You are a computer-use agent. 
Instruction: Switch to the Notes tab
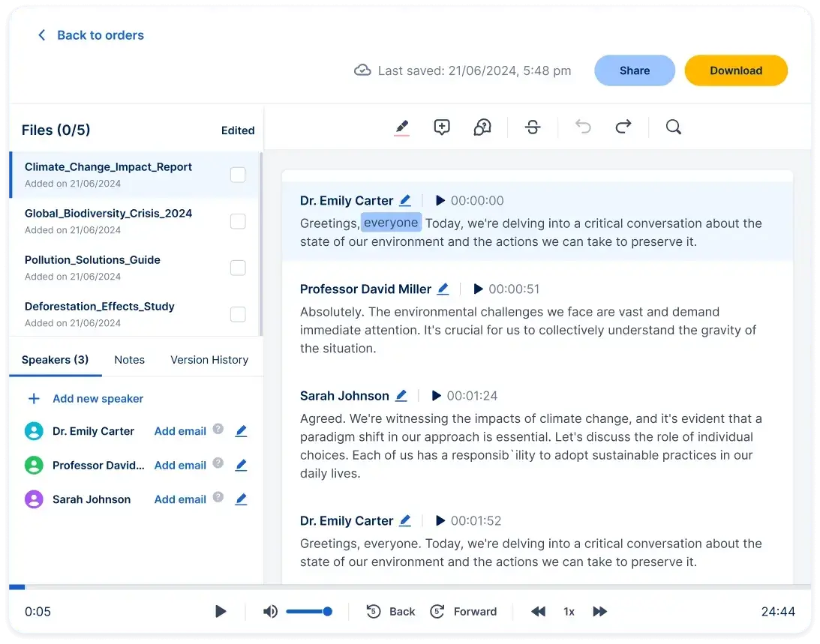pyautogui.click(x=129, y=360)
